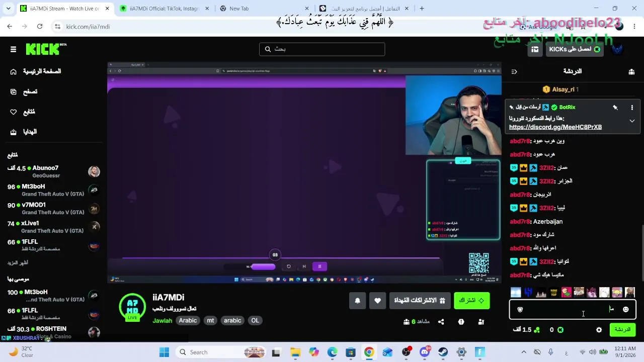Image resolution: width=644 pixels, height=362 pixels.
Task: Select the mt tag
Action: click(x=210, y=321)
